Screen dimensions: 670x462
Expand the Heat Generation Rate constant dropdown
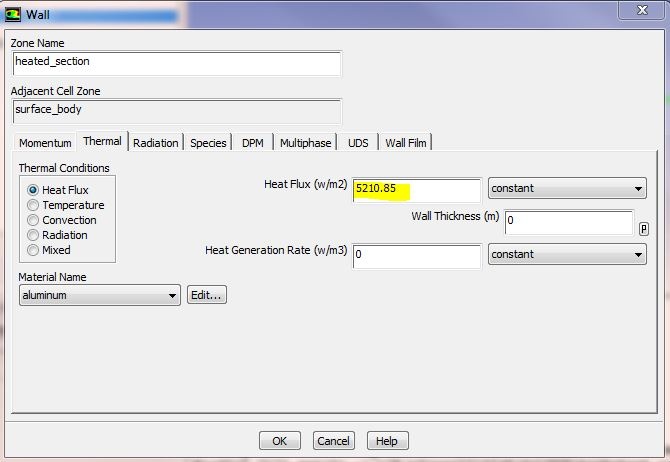pyautogui.click(x=567, y=254)
